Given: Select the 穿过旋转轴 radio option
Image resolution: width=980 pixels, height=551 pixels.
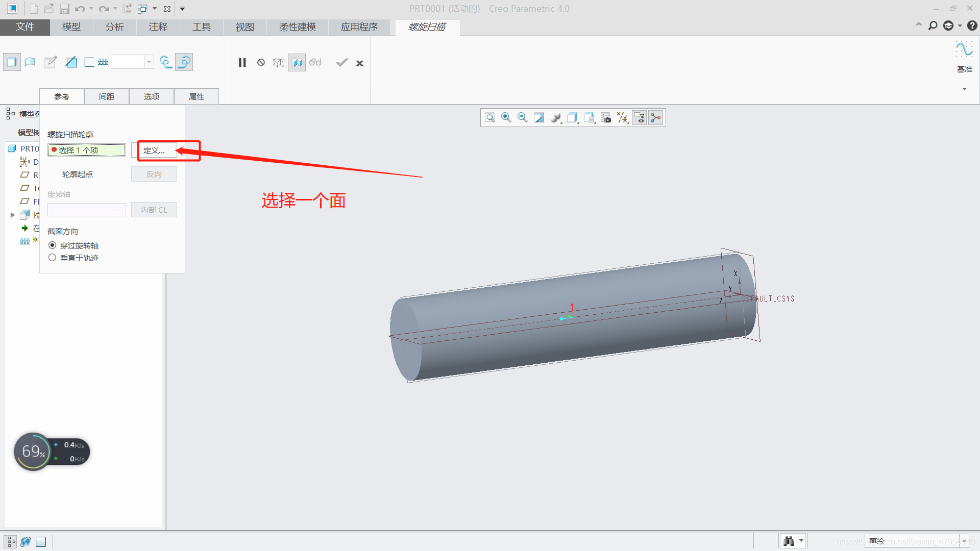Looking at the screenshot, I should pos(53,245).
